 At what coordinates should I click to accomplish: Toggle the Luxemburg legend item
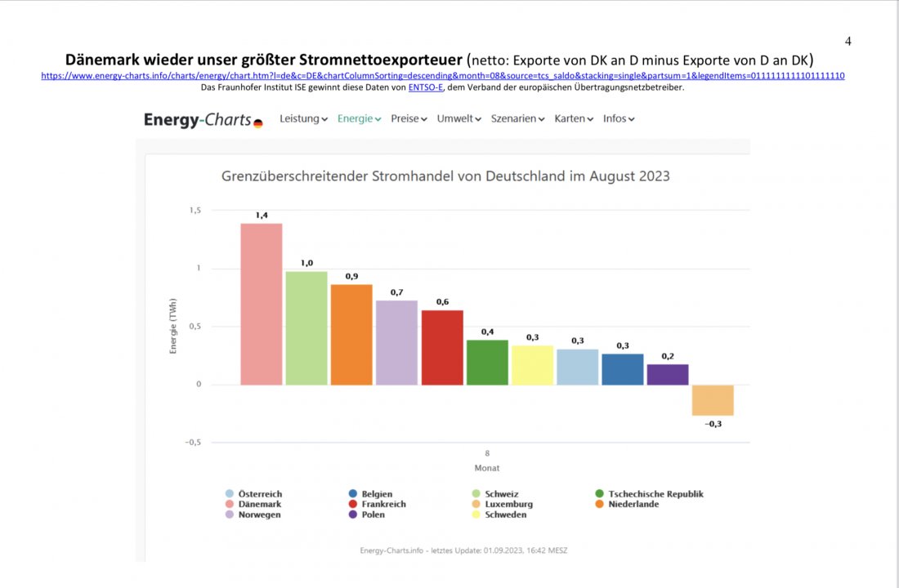(x=503, y=505)
